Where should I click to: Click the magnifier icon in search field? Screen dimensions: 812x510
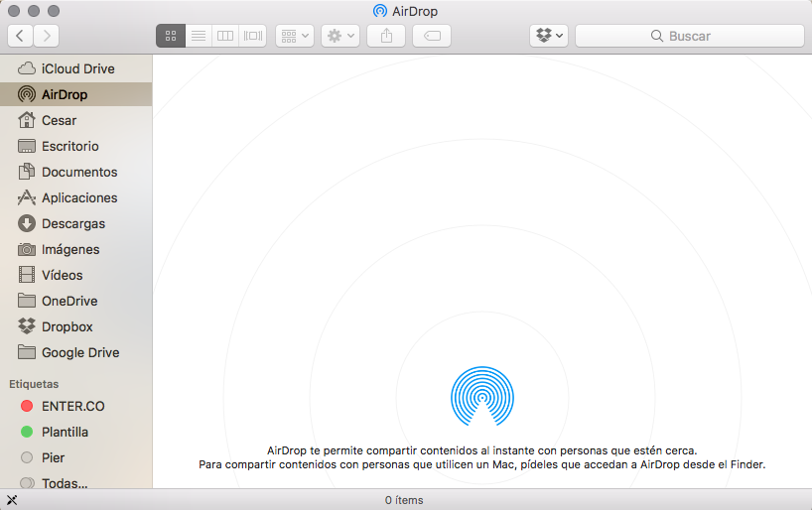click(656, 36)
